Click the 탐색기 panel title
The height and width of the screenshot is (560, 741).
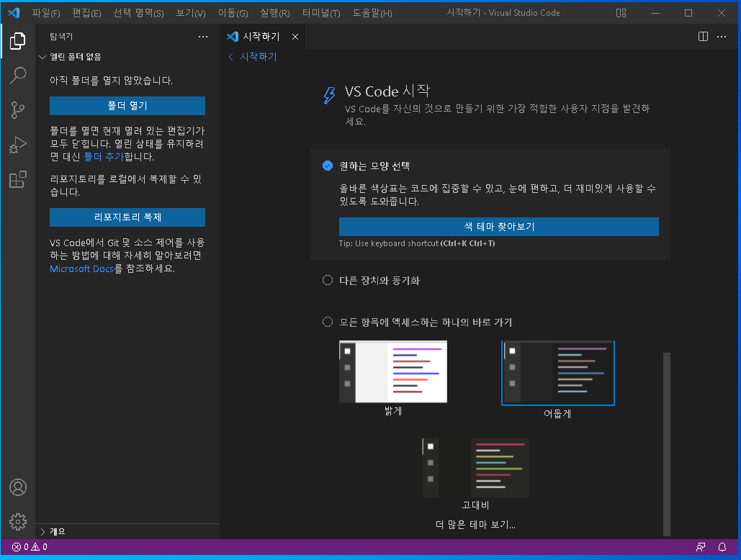click(x=61, y=37)
